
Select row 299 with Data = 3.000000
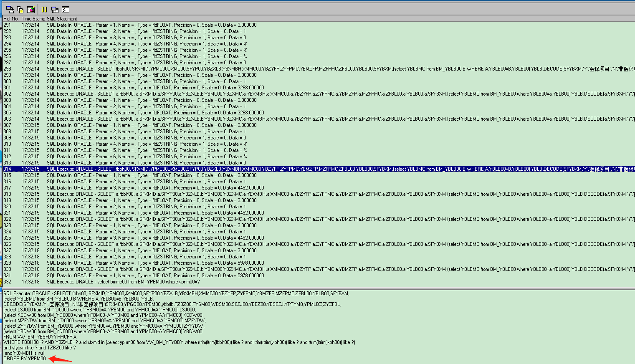[x=319, y=75]
